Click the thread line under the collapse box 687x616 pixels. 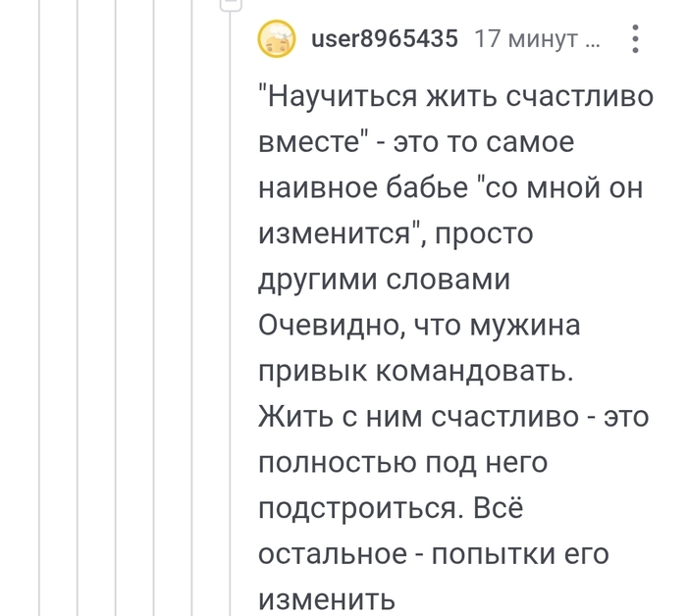click(x=230, y=314)
